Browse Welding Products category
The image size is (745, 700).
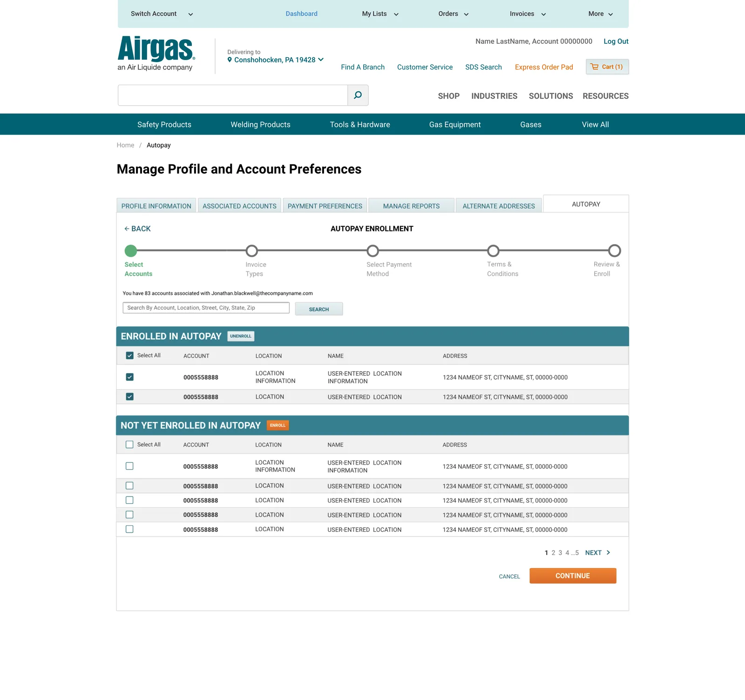point(260,124)
